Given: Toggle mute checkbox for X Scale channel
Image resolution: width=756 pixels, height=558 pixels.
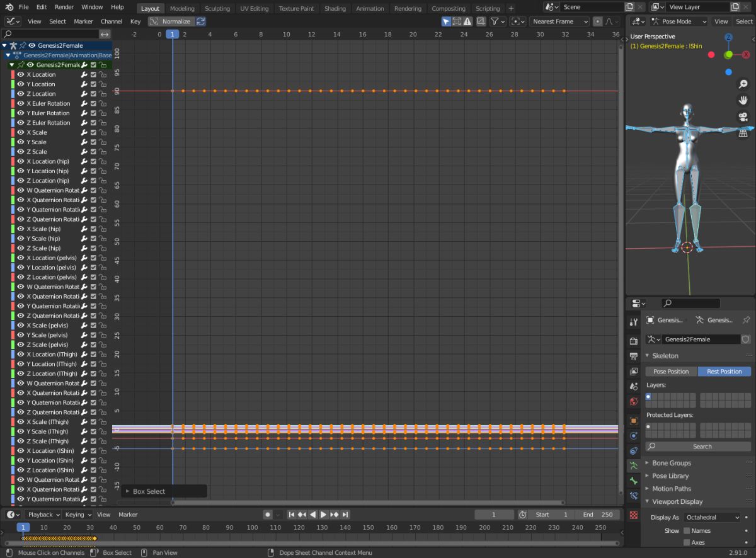Looking at the screenshot, I should coord(93,132).
